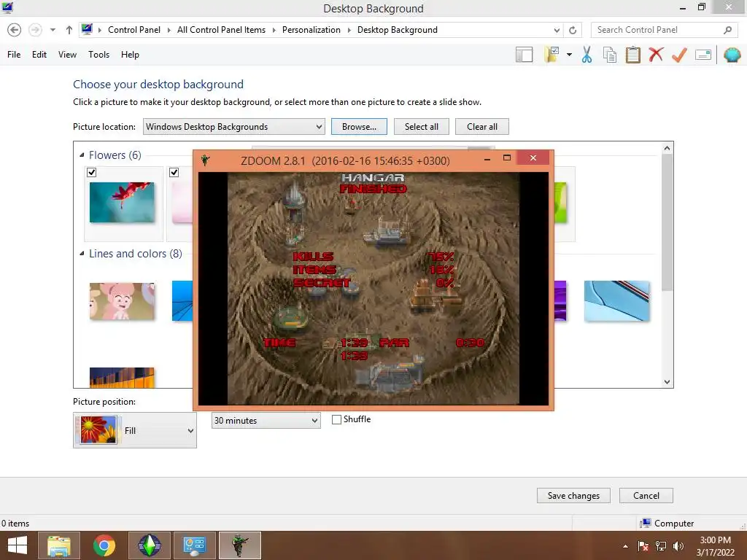Screen dimensions: 747x560
Task: Collapse the Flowers (6) group
Action: click(x=82, y=155)
